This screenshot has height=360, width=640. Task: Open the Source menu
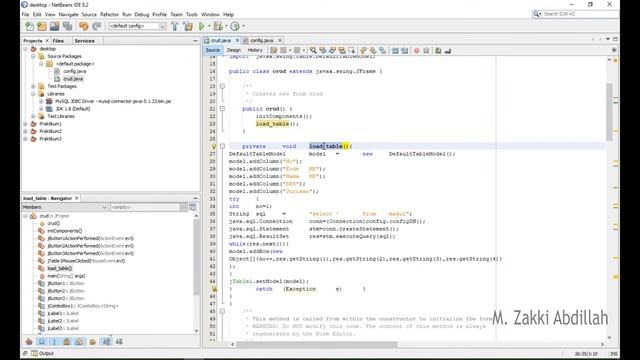point(89,14)
